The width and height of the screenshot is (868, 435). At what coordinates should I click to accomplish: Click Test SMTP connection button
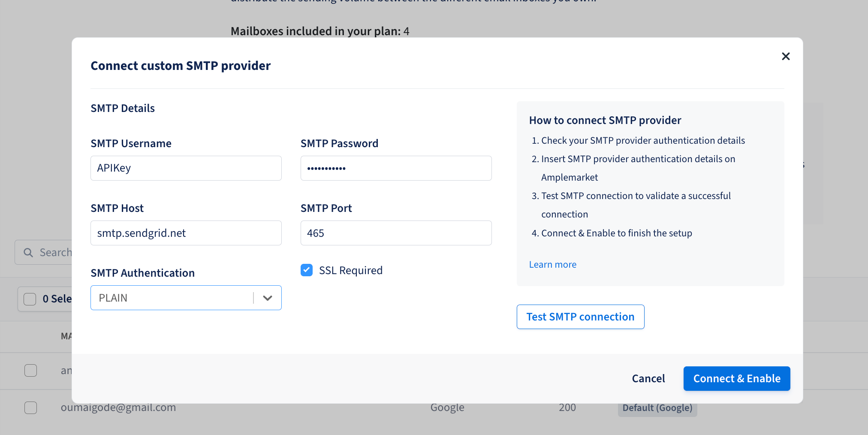click(580, 317)
